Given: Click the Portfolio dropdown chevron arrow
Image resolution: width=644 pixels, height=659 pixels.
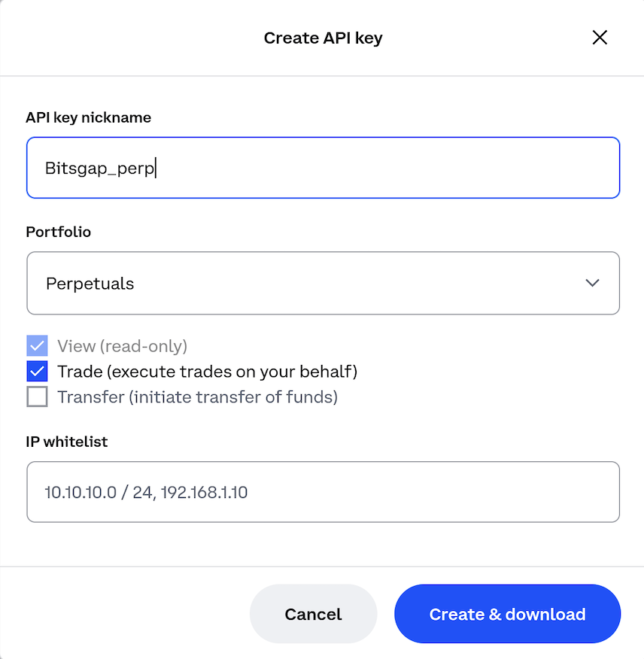Looking at the screenshot, I should [x=592, y=283].
